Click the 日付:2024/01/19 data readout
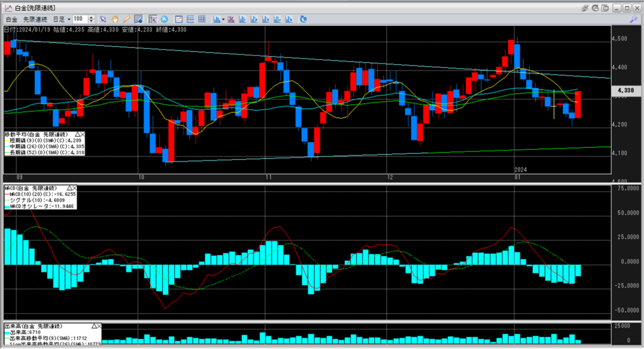 (x=26, y=30)
